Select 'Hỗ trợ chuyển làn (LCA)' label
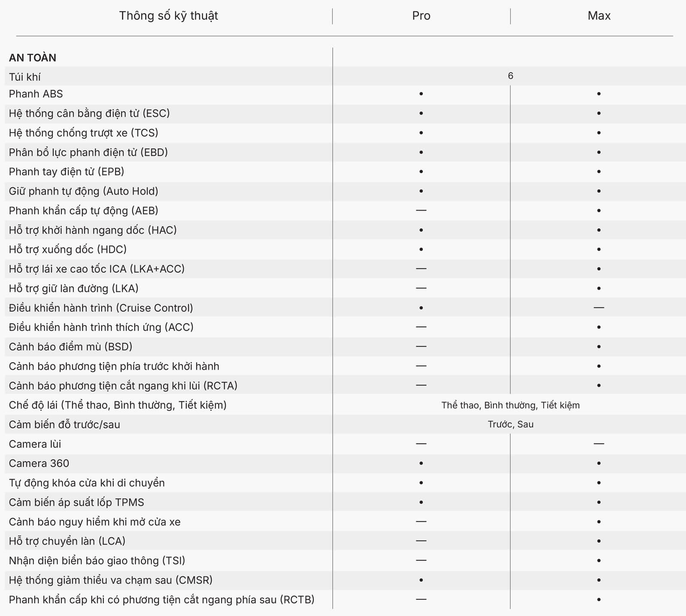This screenshot has width=686, height=616. 67,541
